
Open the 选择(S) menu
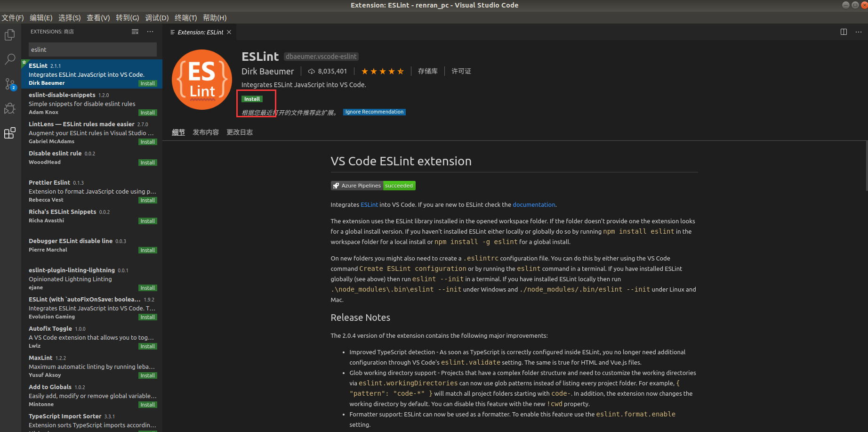[x=70, y=17]
